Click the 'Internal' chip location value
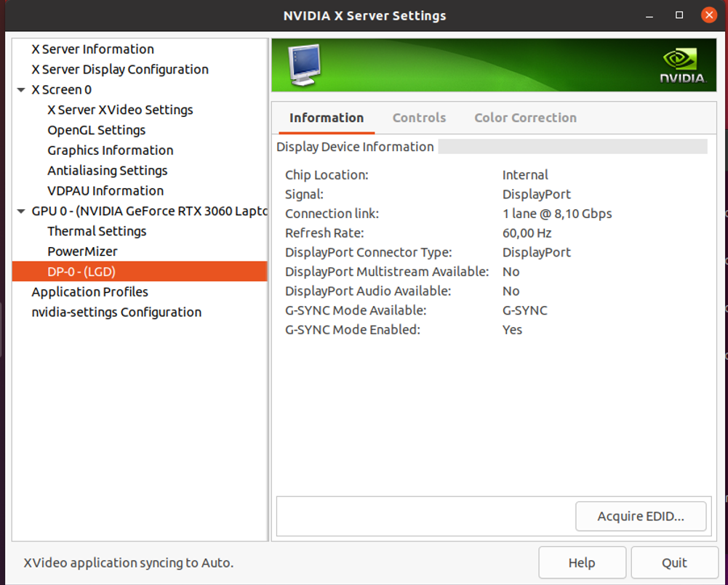This screenshot has width=728, height=585. (525, 175)
